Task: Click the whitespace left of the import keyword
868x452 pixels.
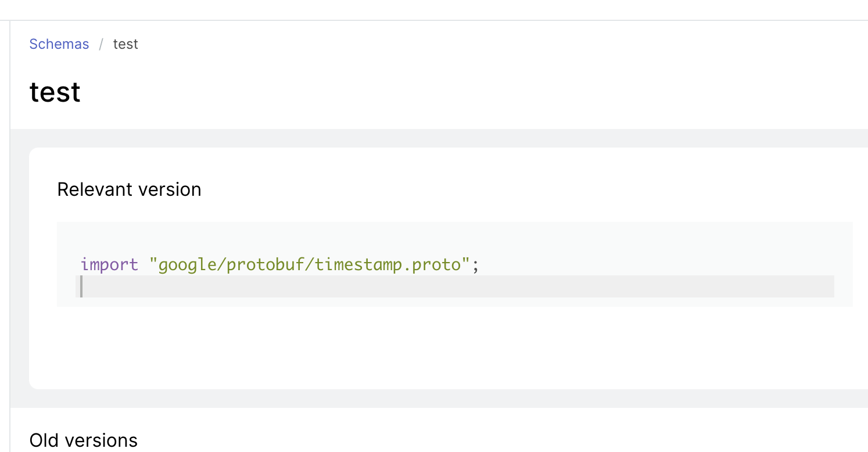Action: [70, 264]
